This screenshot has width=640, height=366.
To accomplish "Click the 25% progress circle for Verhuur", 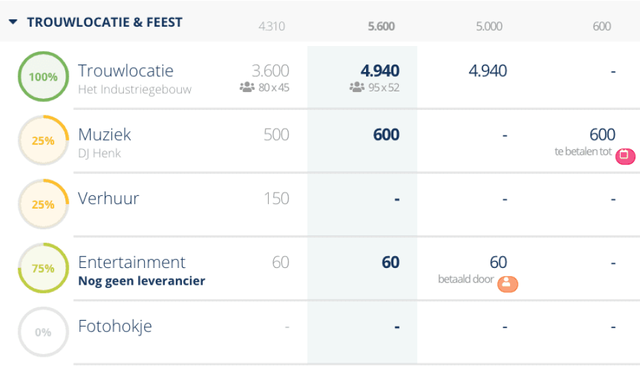I will (43, 204).
